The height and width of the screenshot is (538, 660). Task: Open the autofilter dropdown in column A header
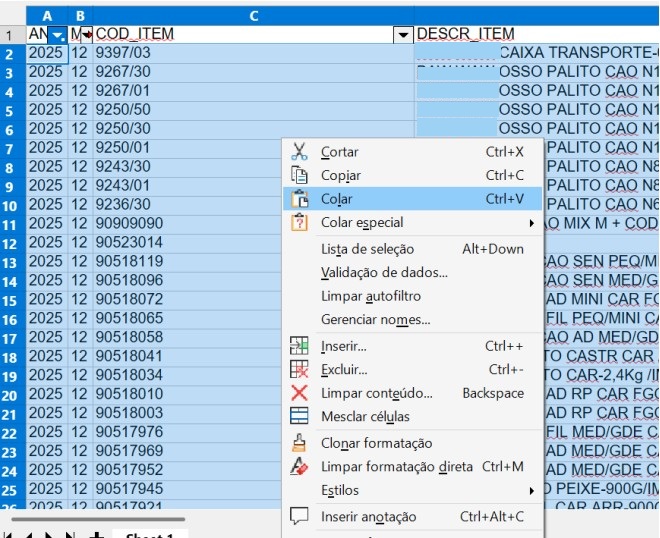pos(57,35)
